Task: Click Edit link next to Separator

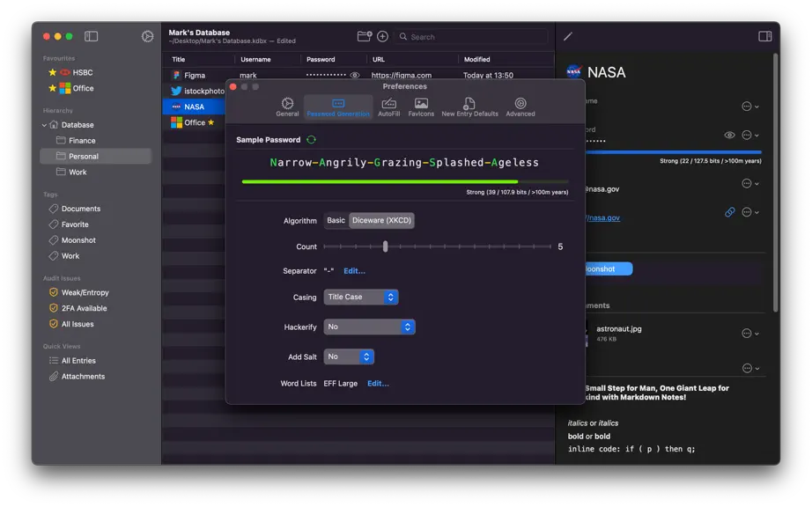Action: click(x=354, y=271)
